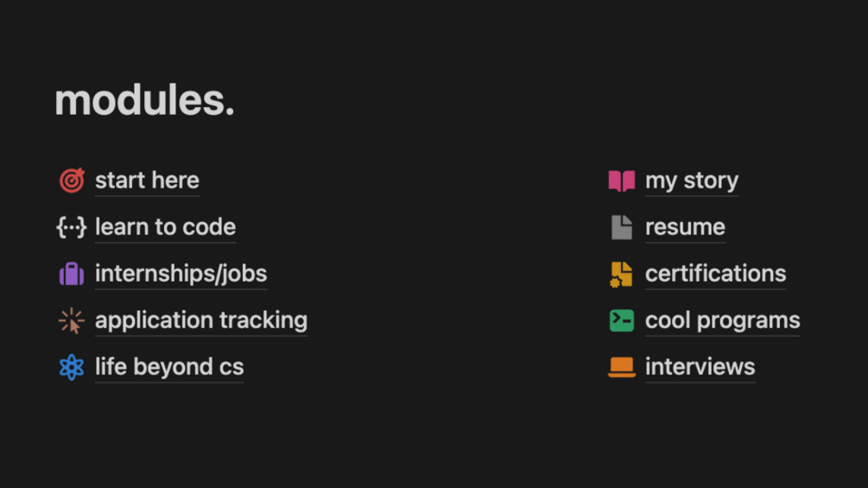Open the interviews page link
The image size is (868, 488).
[700, 367]
